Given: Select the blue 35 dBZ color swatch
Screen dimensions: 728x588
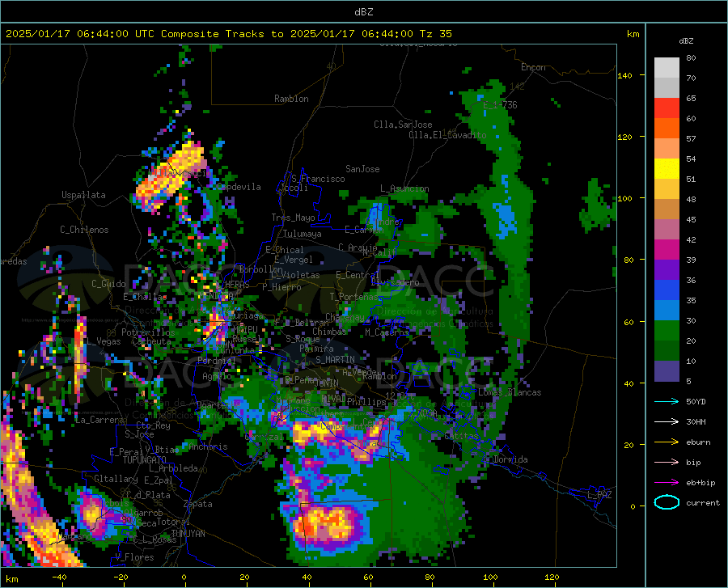Looking at the screenshot, I should [667, 290].
